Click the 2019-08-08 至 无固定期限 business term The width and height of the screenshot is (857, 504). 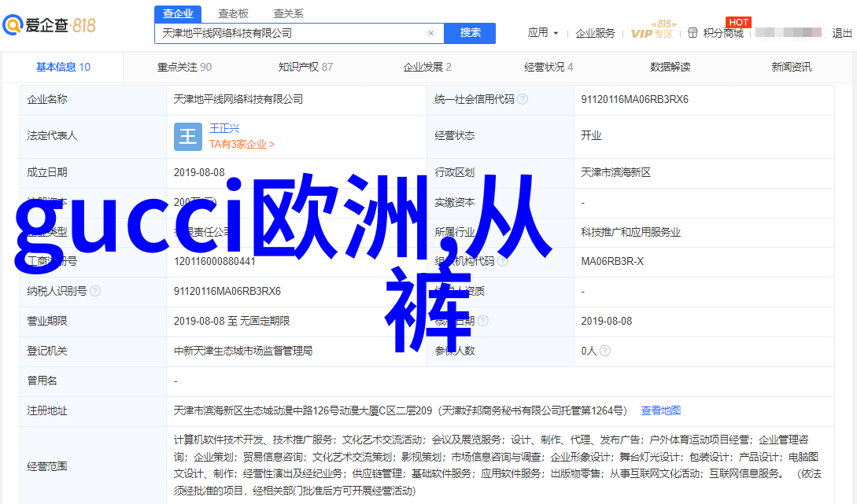click(231, 321)
